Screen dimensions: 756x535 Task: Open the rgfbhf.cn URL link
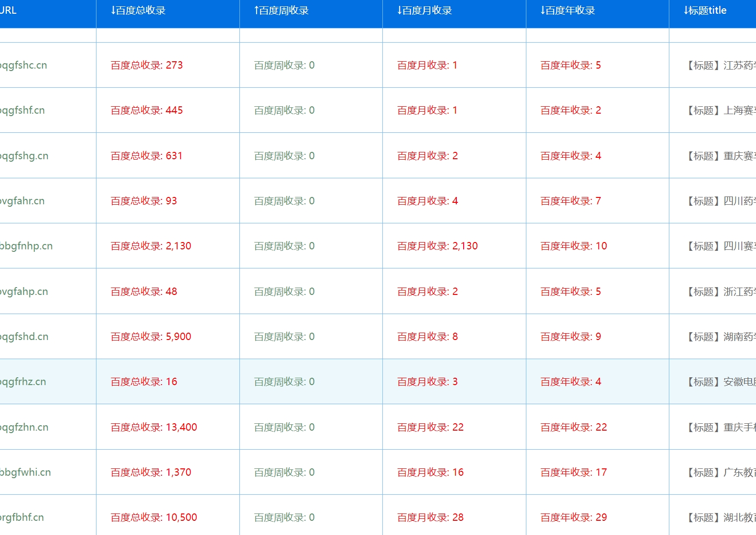click(22, 517)
